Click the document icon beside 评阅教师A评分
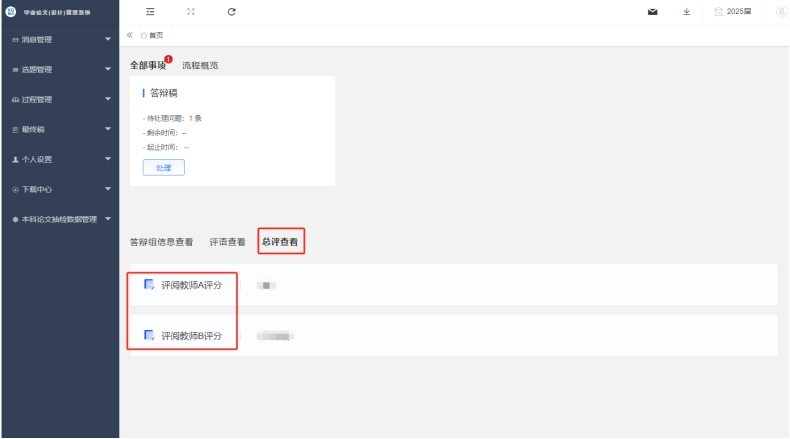Screen dimensions: 790x439 149,285
